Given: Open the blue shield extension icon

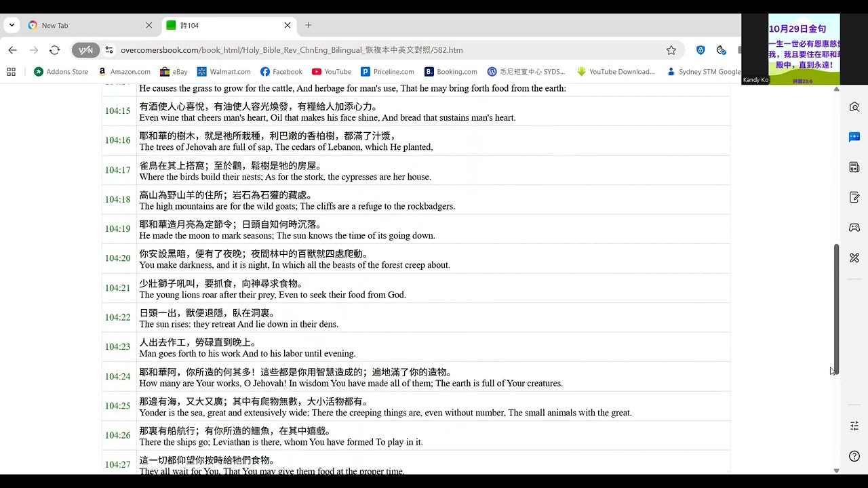Looking at the screenshot, I should click(x=701, y=50).
